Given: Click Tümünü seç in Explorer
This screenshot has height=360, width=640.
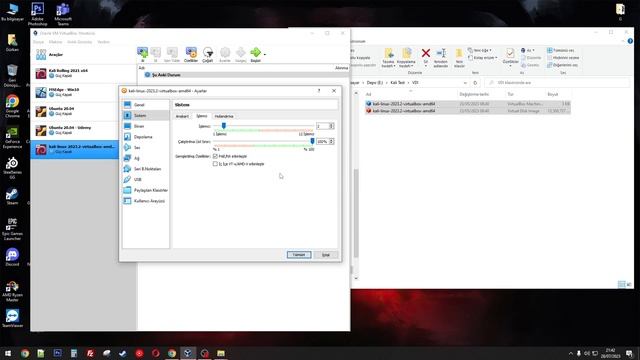Looking at the screenshot, I should (560, 50).
